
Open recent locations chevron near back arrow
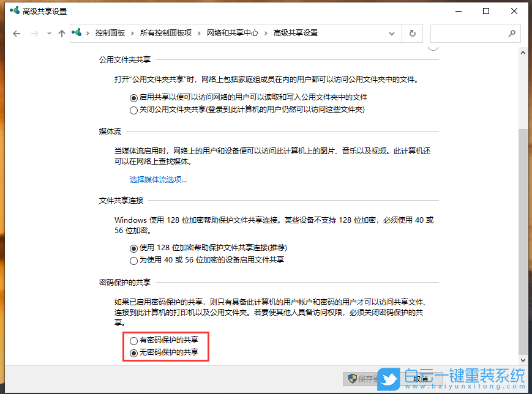point(48,34)
